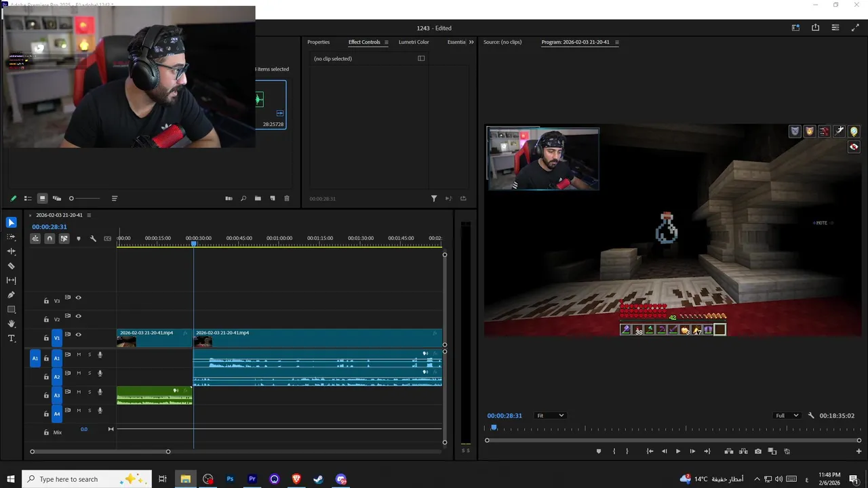Select the Ripple Edit tool
The width and height of the screenshot is (868, 488).
point(12,251)
